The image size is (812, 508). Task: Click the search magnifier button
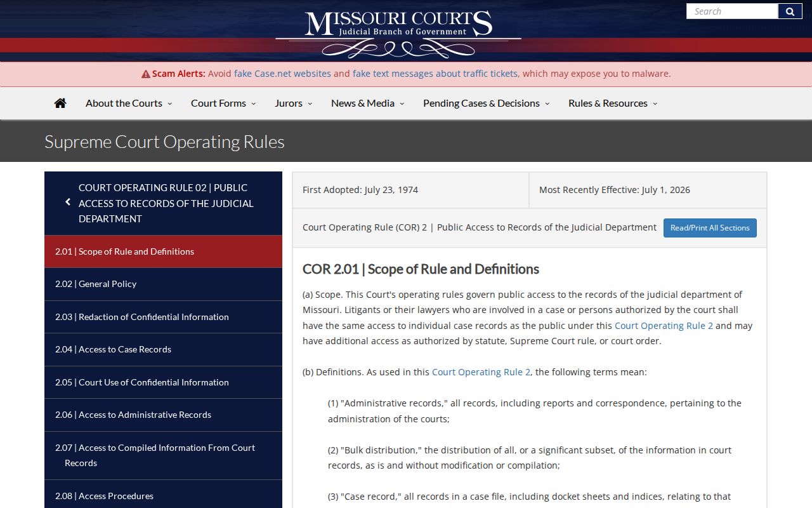[790, 11]
